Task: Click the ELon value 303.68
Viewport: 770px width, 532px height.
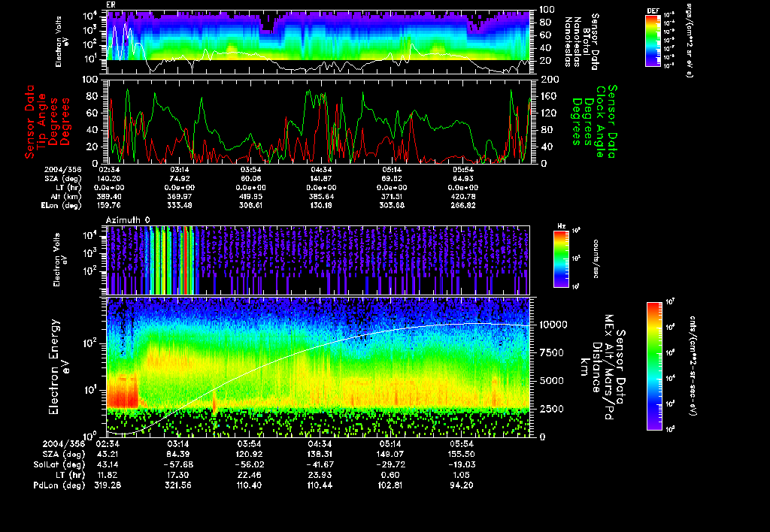Action: click(x=392, y=205)
